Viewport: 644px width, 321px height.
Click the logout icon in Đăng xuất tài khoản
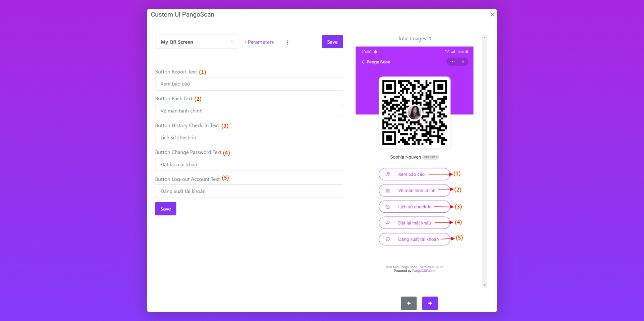(x=388, y=239)
